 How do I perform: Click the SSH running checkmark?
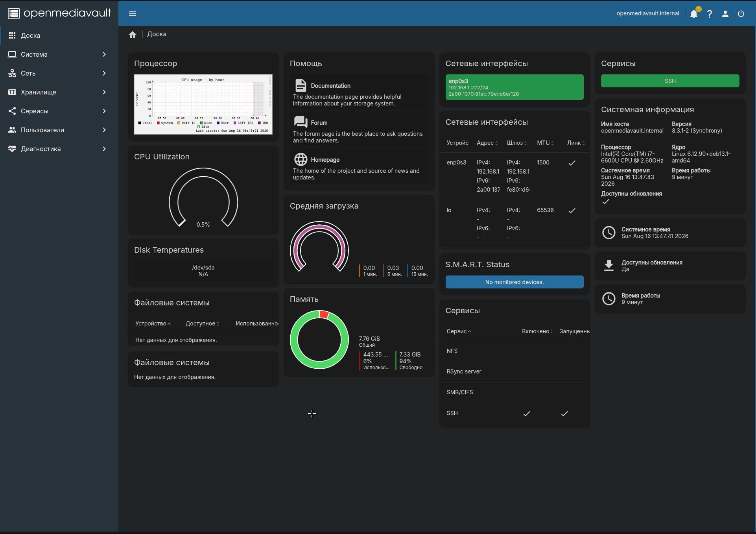(564, 414)
